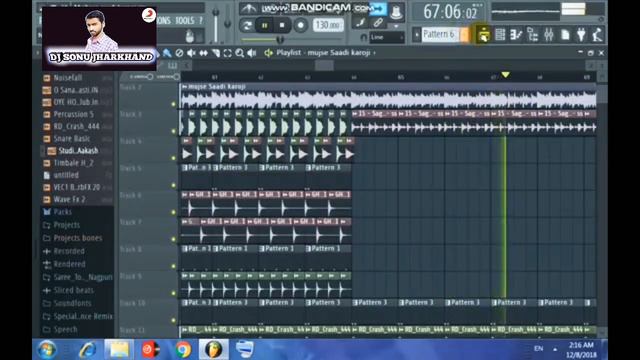Click the playlist horizontal scrollbar thumb
Viewport: 640px width, 360px height.
[324, 65]
